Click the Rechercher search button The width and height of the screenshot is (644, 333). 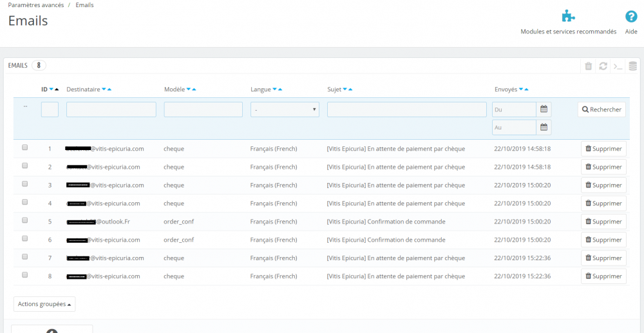pos(601,109)
